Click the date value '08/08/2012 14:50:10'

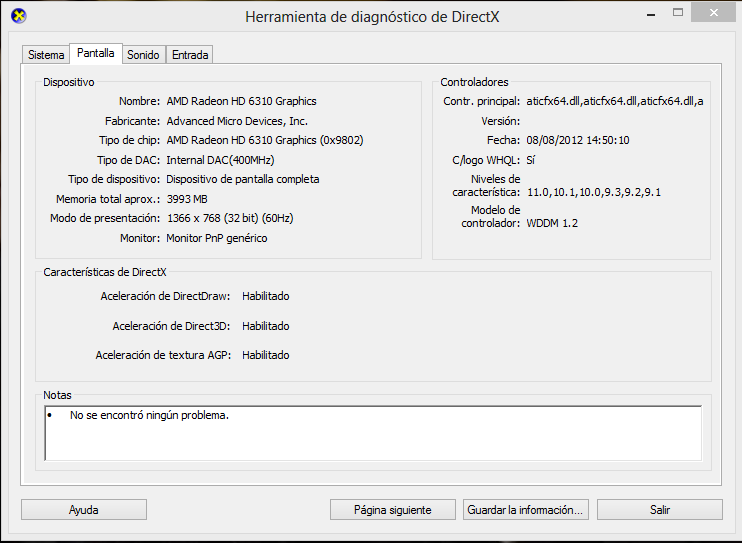click(x=578, y=140)
